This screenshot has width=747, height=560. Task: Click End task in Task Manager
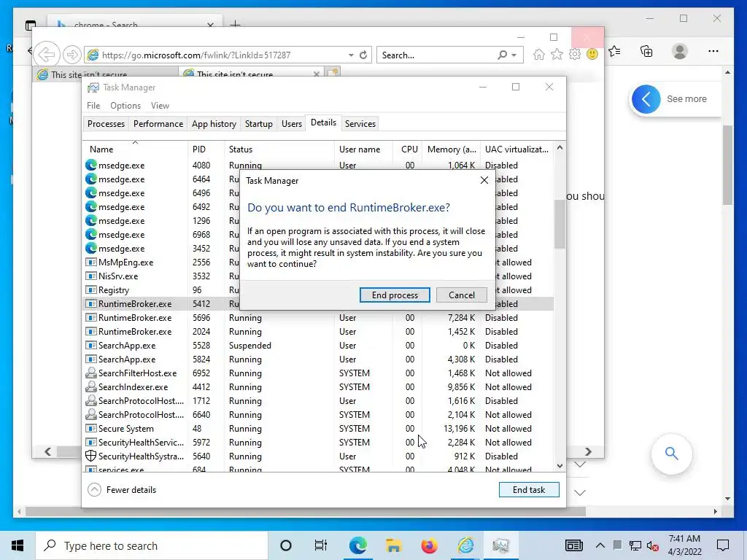tap(529, 489)
